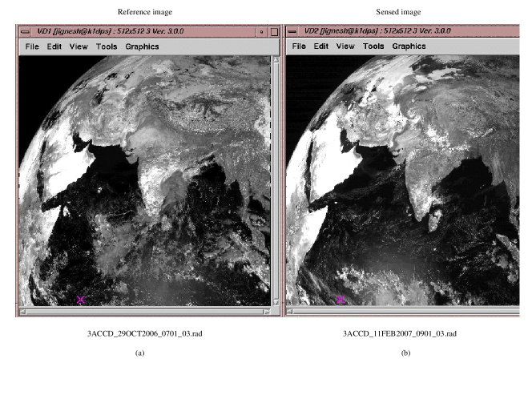Open the View menu in VD1
532x411 pixels.
click(79, 46)
